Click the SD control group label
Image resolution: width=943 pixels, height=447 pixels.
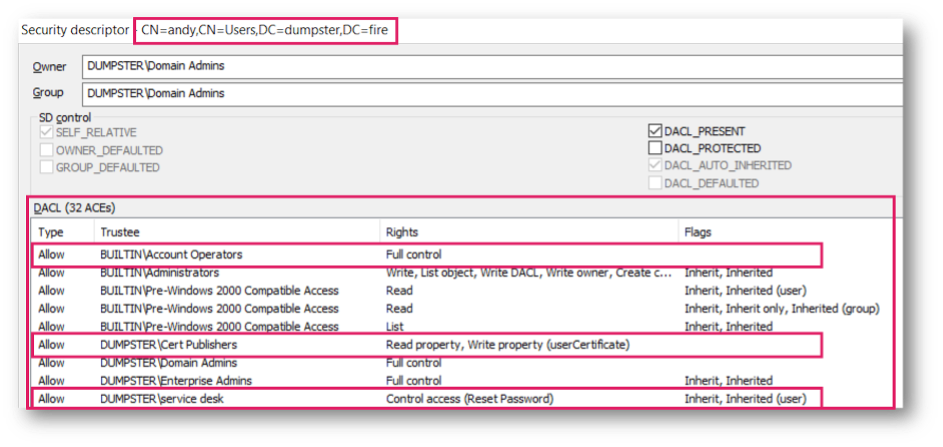pos(64,118)
